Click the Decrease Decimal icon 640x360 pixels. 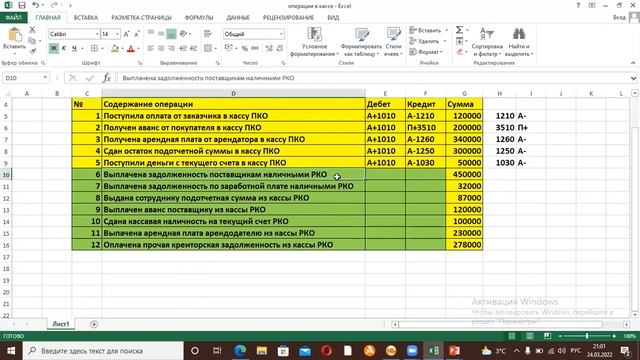coord(280,49)
